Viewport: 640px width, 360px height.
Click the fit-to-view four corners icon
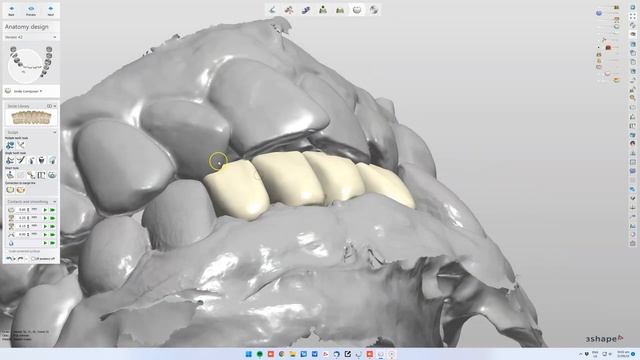pos(633,16)
